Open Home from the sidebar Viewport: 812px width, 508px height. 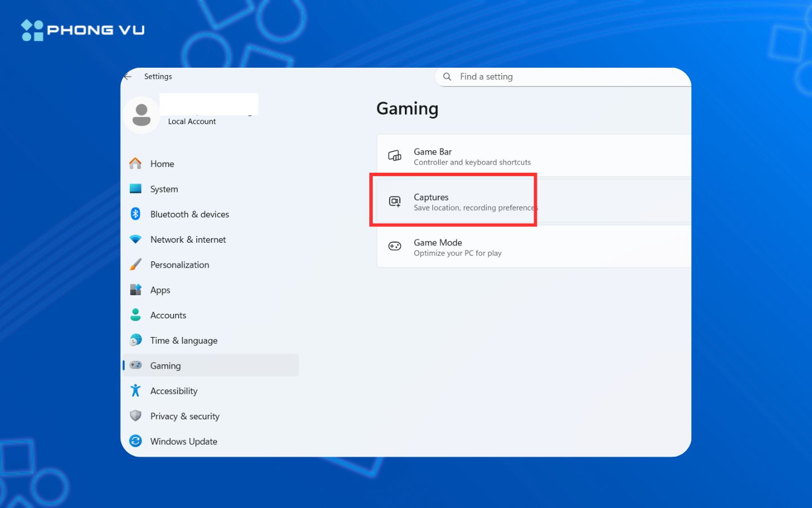point(162,163)
